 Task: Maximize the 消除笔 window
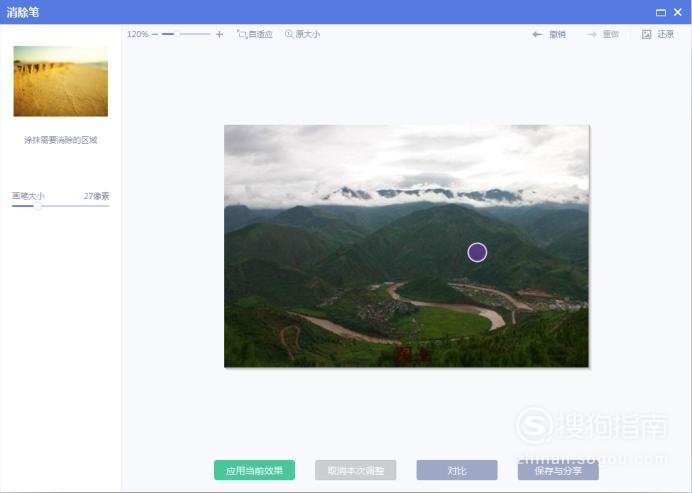pyautogui.click(x=661, y=12)
